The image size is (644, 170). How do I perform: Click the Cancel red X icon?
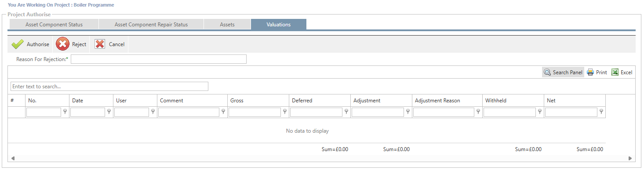pyautogui.click(x=100, y=44)
